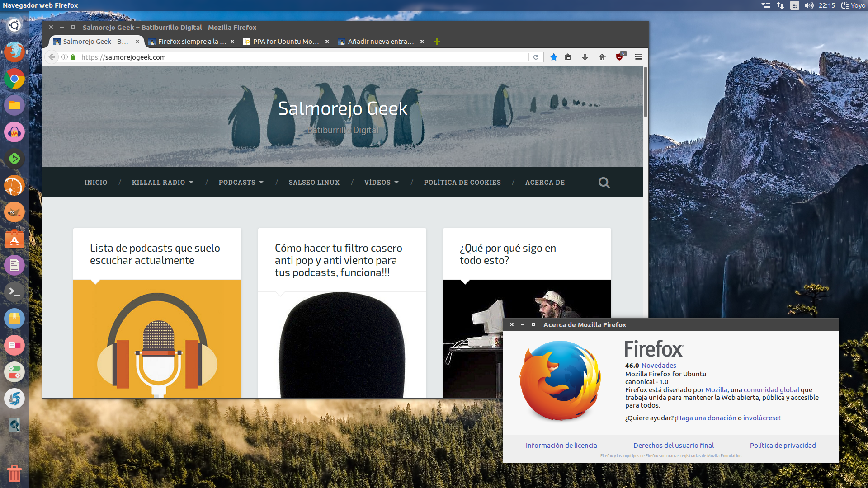Launch Firefox from the dock
The width and height of the screenshot is (868, 488).
tap(14, 52)
